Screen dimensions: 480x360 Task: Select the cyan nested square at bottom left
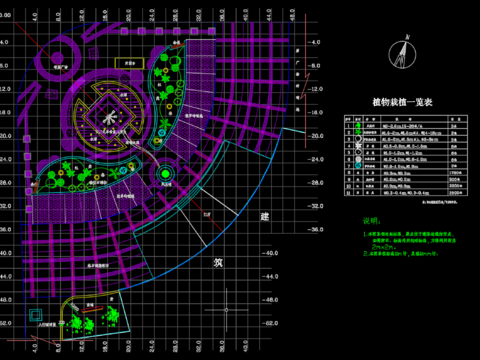(x=36, y=315)
